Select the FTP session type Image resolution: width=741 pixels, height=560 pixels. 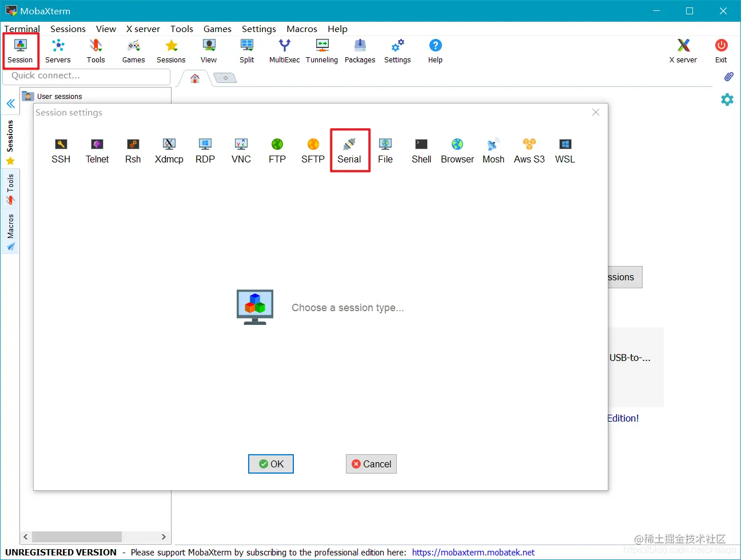tap(277, 151)
